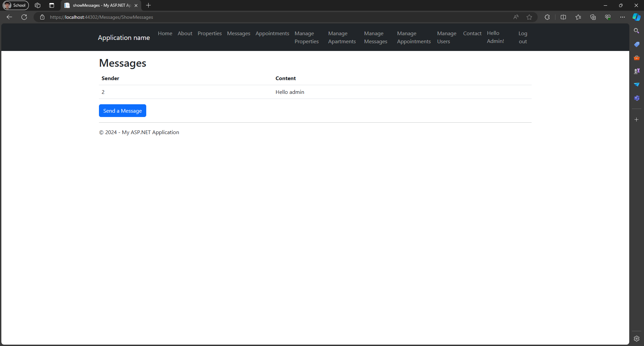The height and width of the screenshot is (346, 644).
Task: Open the About nav link
Action: coord(185,34)
